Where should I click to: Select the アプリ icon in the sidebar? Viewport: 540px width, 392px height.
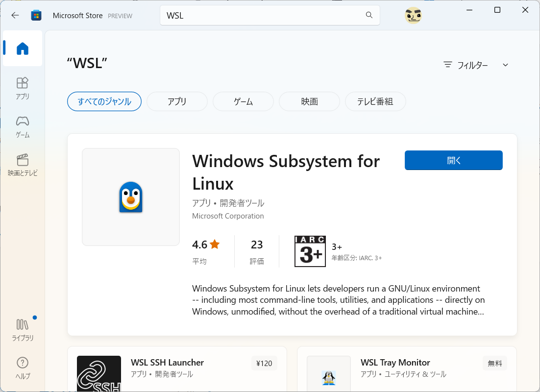(22, 88)
